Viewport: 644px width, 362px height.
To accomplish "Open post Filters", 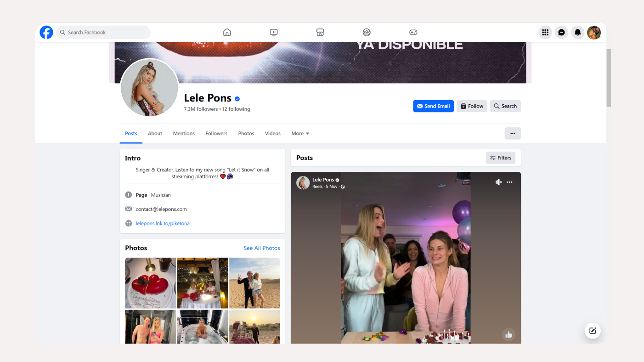I will [x=501, y=158].
